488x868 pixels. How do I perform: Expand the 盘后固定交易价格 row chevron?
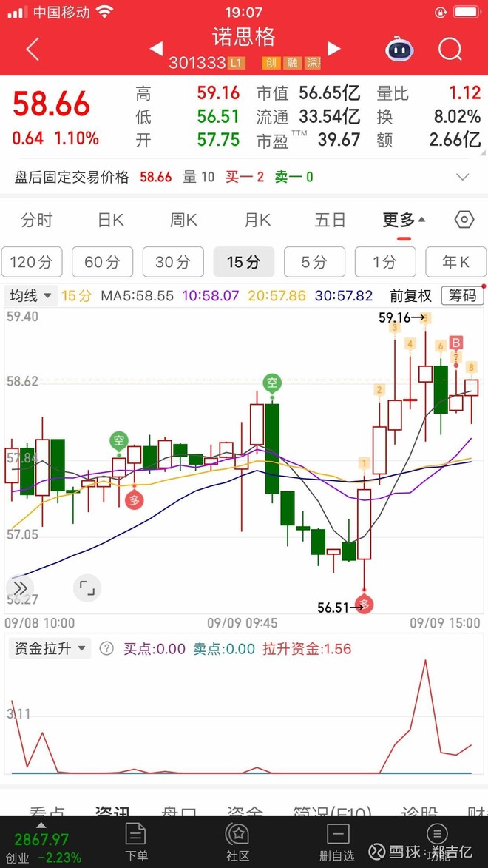463,177
